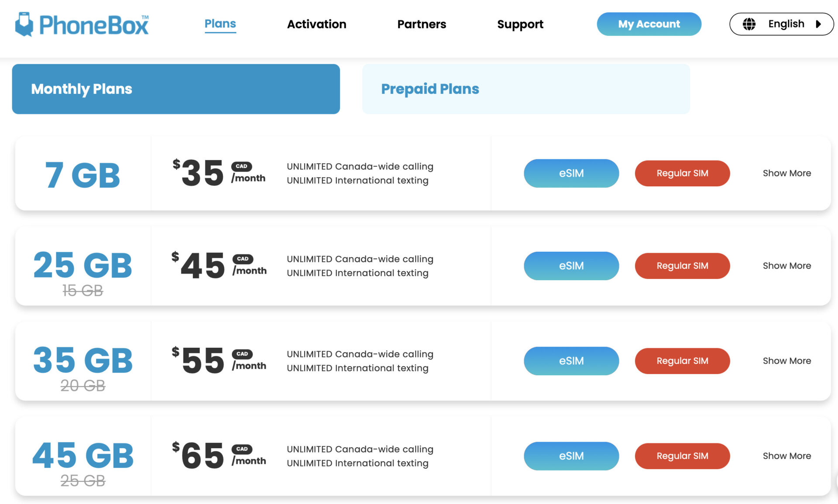Expand Show More for the 7 GB plan

click(x=786, y=173)
